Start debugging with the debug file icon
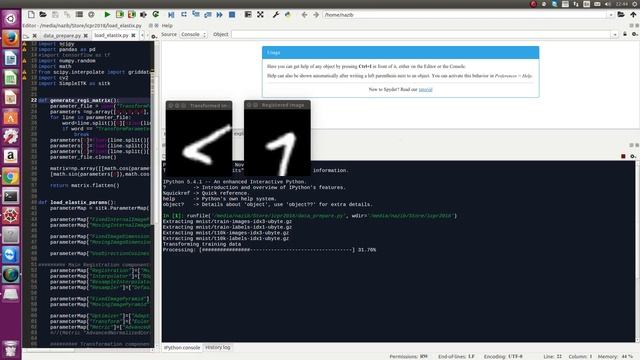Image resolution: width=640 pixels, height=360 pixels. [171, 15]
